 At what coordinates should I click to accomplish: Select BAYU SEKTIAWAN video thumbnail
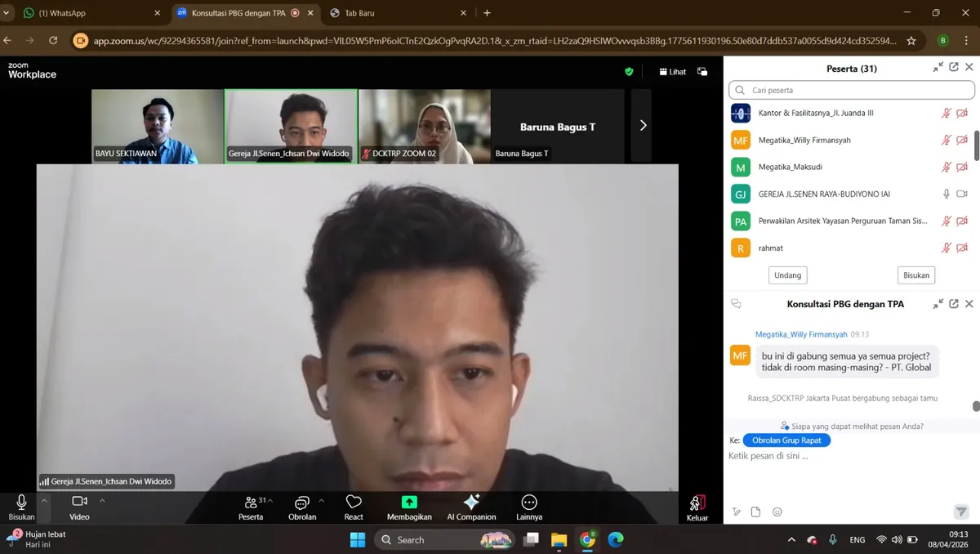(x=157, y=126)
